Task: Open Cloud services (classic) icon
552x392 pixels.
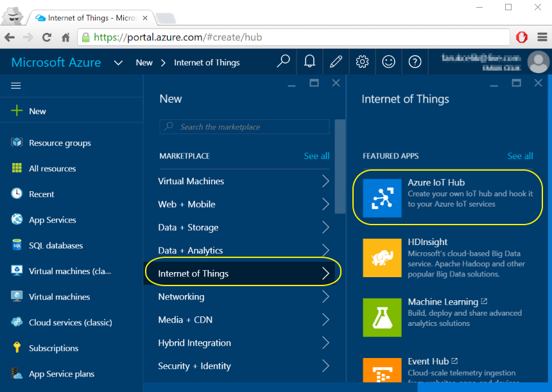Action: [17, 322]
